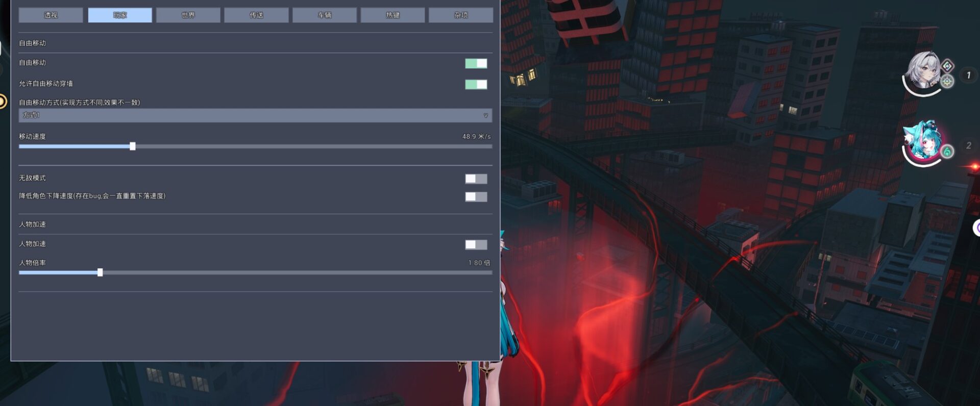Turn off 允许自由移动穿墙 switch
This screenshot has height=406, width=980.
coord(476,84)
